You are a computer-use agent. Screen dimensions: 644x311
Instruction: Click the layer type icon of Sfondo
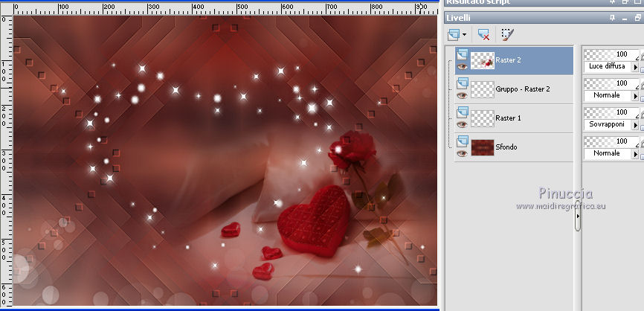click(463, 141)
